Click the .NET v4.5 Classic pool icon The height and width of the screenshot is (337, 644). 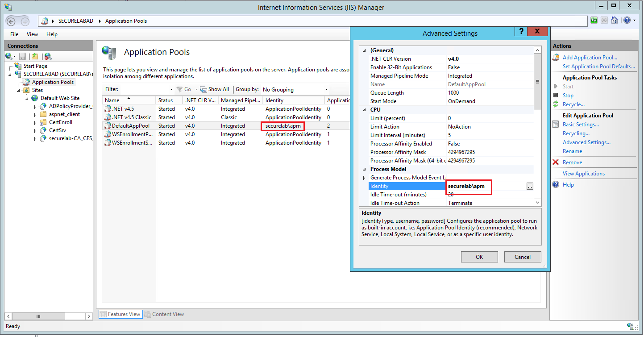(x=108, y=117)
